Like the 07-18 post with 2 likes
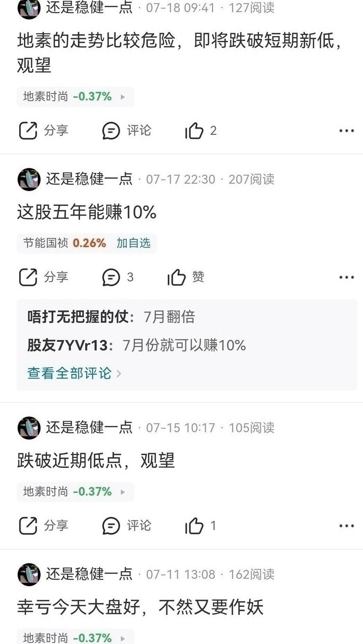The width and height of the screenshot is (363, 644). click(201, 131)
